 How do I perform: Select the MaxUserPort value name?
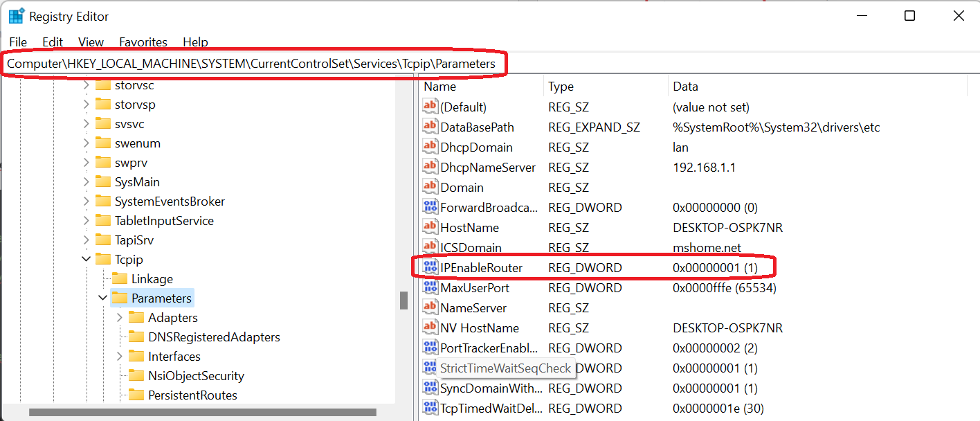(475, 288)
